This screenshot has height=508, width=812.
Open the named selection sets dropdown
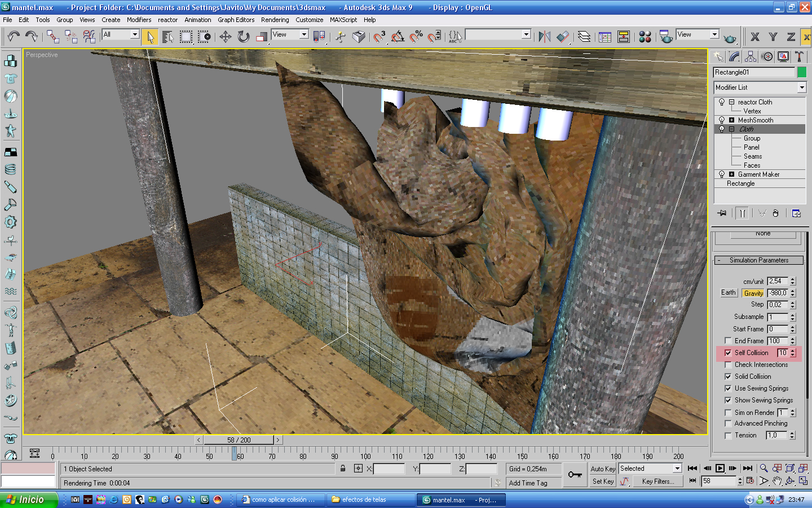coord(498,34)
